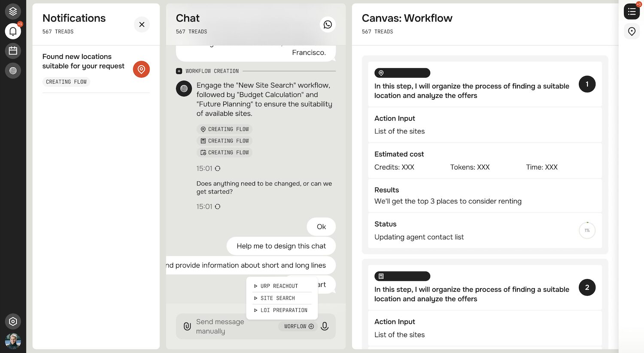Select the calendar icon in the sidebar
This screenshot has height=353, width=644.
click(13, 51)
